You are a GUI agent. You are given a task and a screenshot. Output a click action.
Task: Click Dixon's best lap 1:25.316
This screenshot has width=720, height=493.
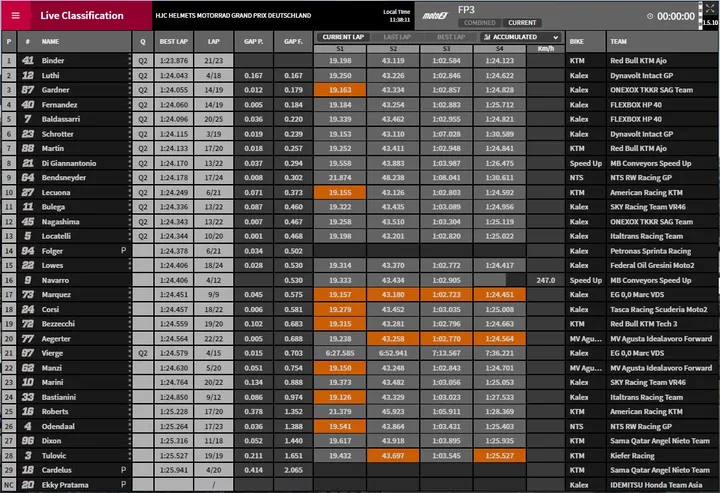tap(174, 441)
